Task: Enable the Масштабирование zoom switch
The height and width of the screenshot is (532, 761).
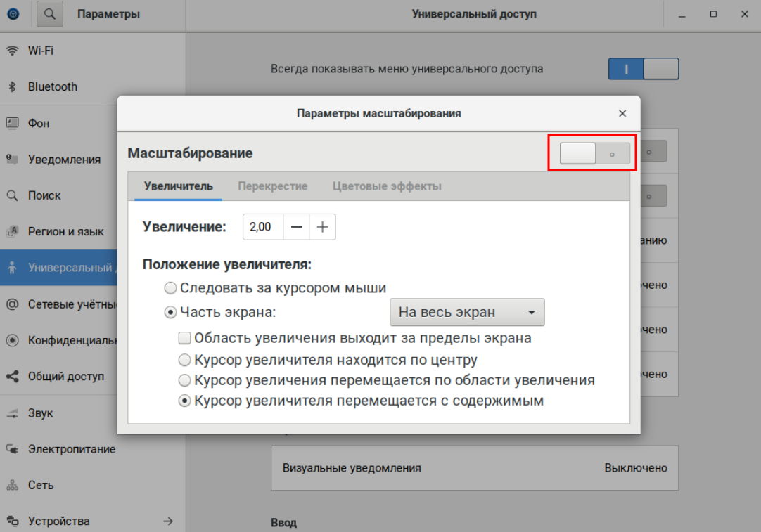Action: click(594, 153)
